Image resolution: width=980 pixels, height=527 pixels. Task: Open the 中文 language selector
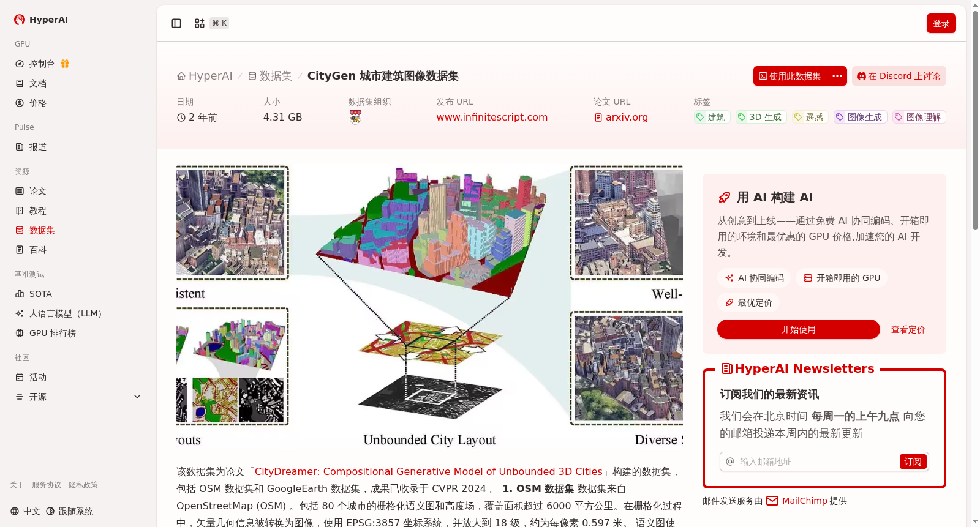coord(25,511)
